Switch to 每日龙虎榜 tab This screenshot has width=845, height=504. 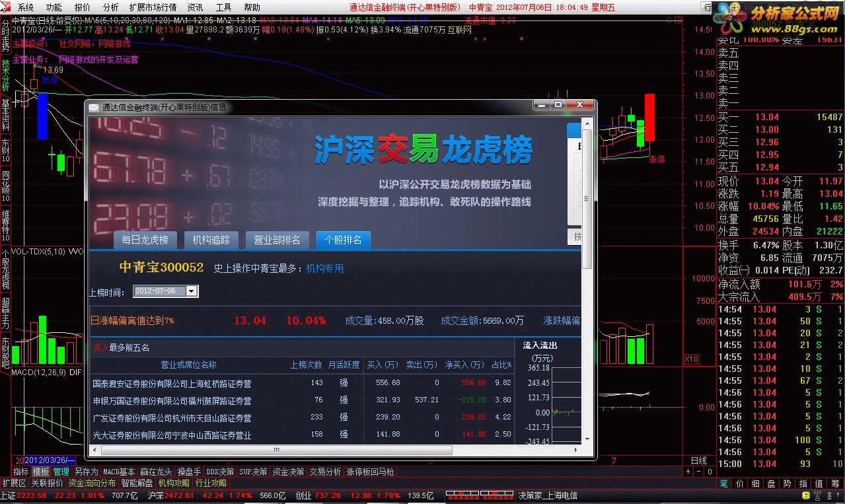[x=145, y=240]
